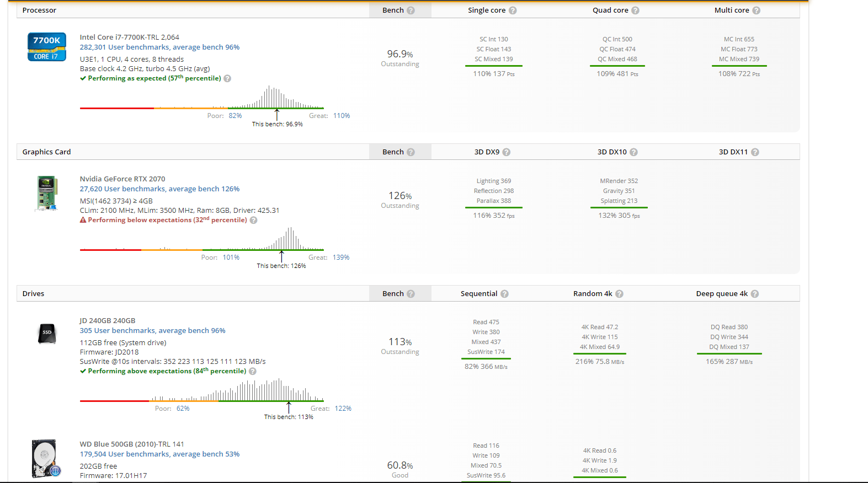Open '27,620 User benchmarks, average bench 126%' link
The image size is (868, 483).
[159, 189]
